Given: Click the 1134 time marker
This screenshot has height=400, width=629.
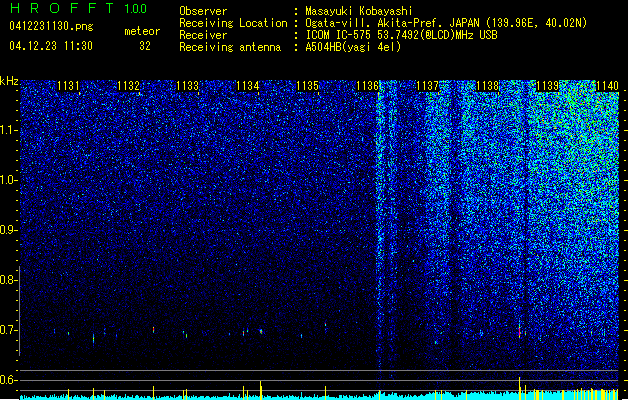Looking at the screenshot, I should click(x=248, y=86).
